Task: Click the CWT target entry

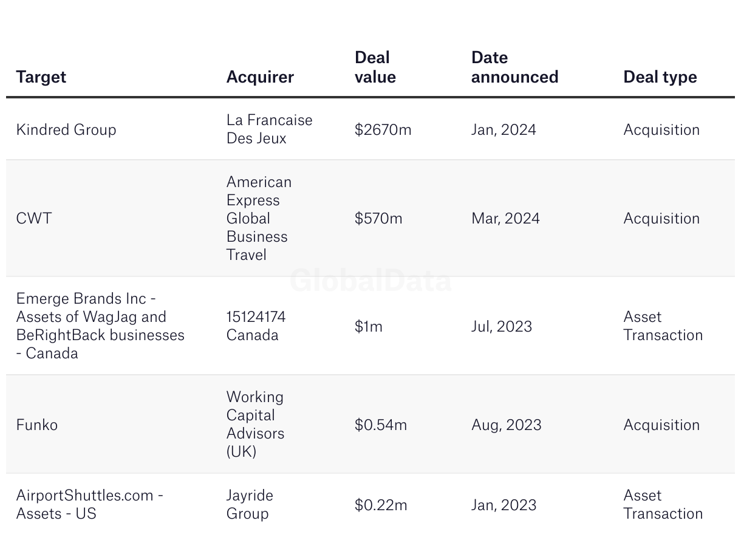Action: (34, 218)
